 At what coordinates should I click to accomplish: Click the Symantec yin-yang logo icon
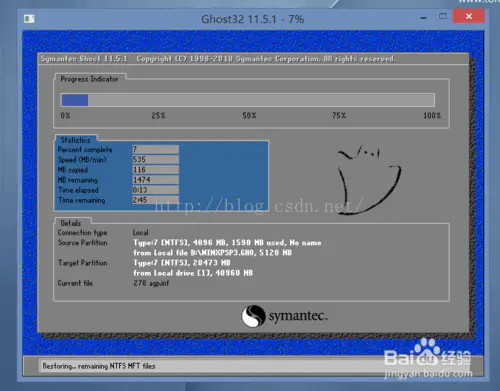[x=253, y=316]
